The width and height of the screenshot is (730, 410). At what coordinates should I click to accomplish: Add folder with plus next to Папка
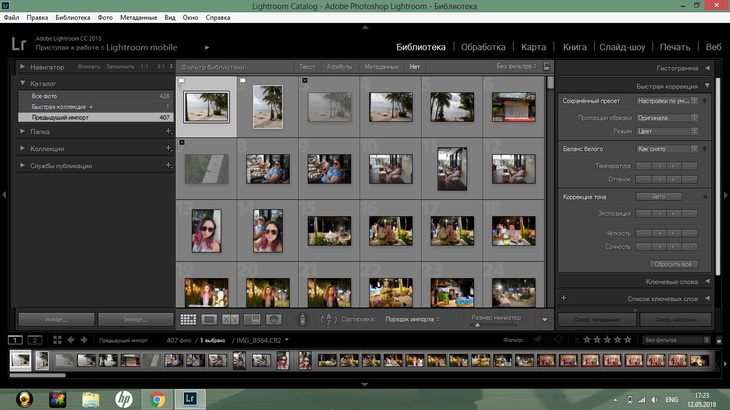click(x=169, y=131)
